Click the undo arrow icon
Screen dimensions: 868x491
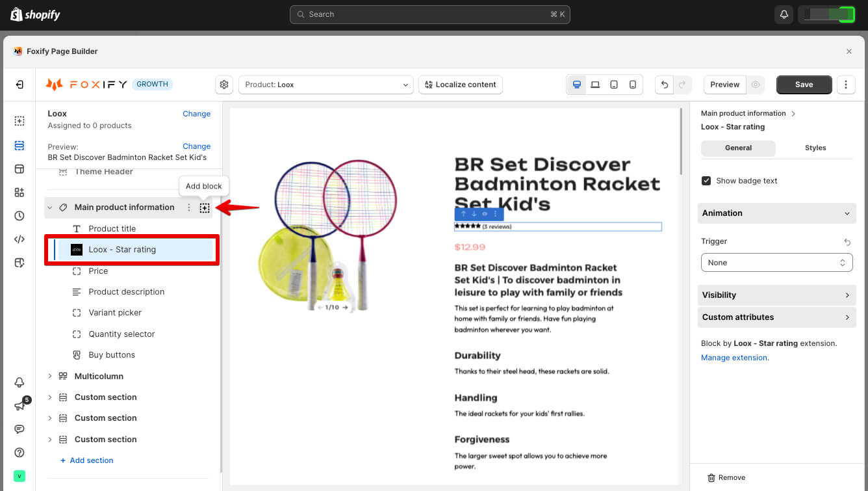coord(664,85)
